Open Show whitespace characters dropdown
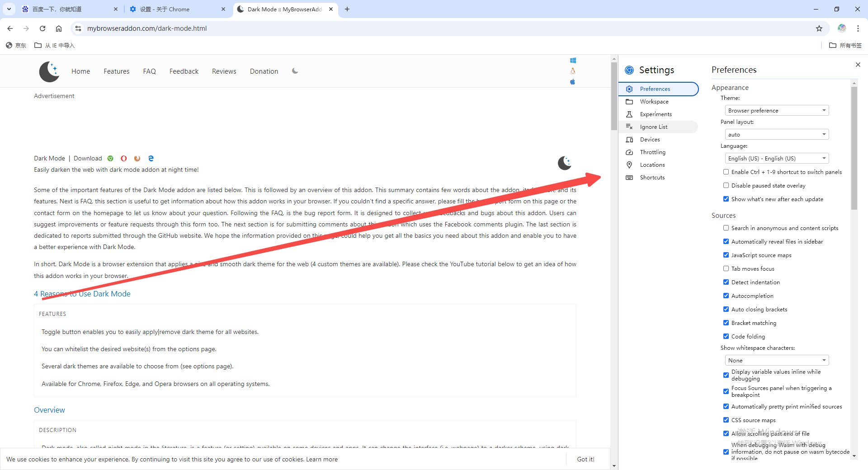This screenshot has height=470, width=868. pyautogui.click(x=777, y=360)
